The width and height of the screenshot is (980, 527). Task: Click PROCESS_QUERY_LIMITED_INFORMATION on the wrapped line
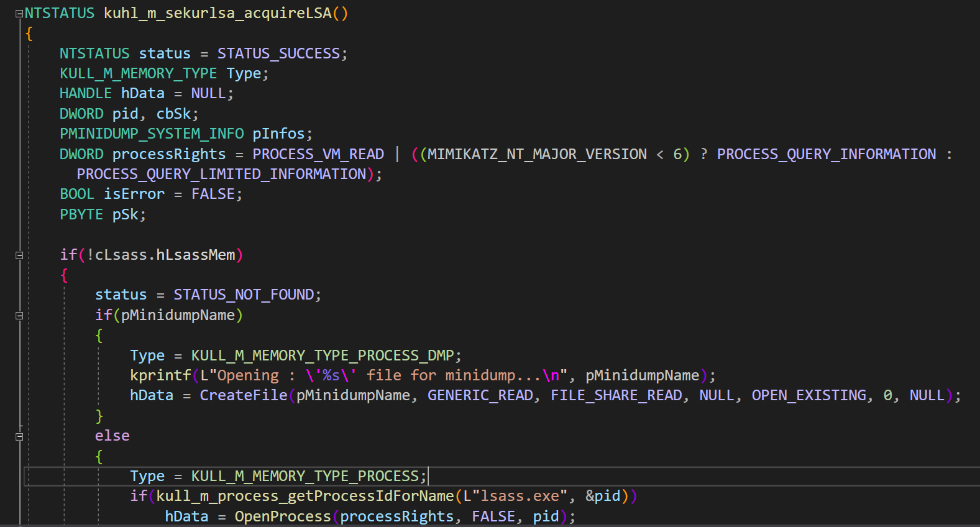point(222,174)
